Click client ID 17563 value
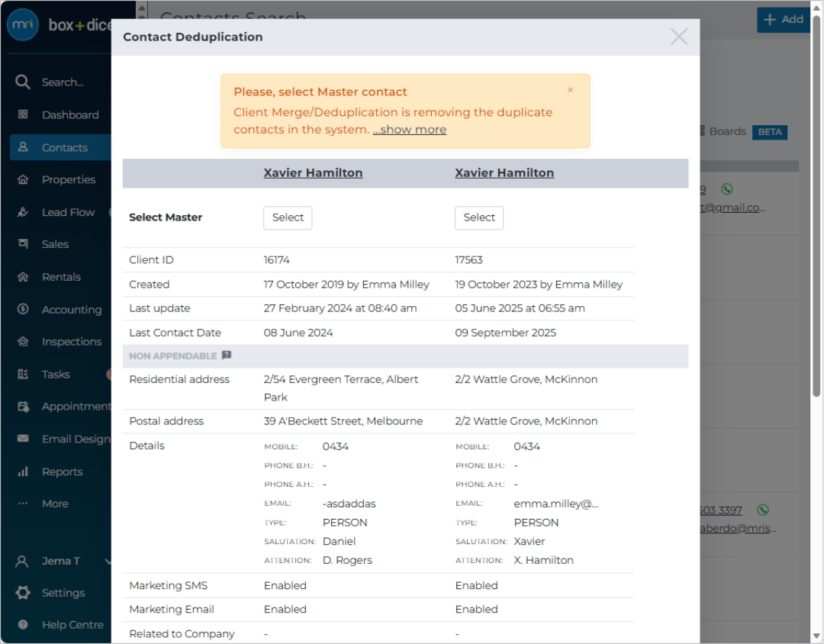The height and width of the screenshot is (644, 824). point(468,259)
